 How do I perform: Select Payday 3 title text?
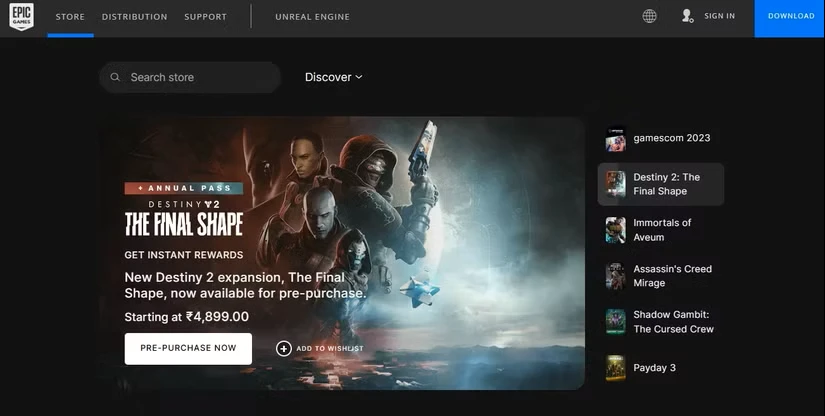pyautogui.click(x=654, y=368)
